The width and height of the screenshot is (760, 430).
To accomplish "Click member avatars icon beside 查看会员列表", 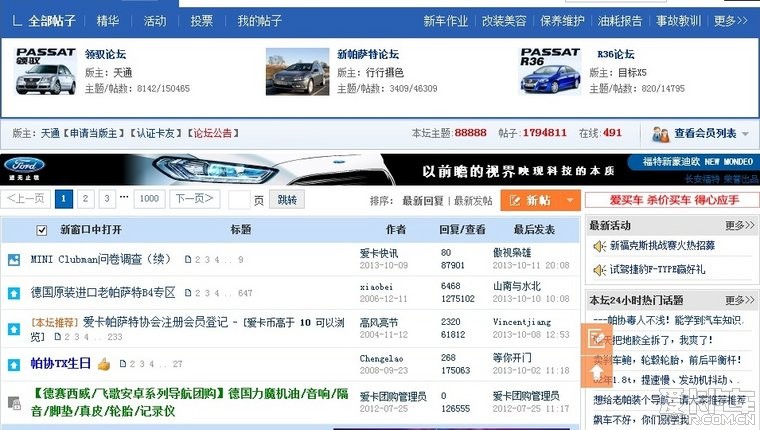I will pos(660,134).
